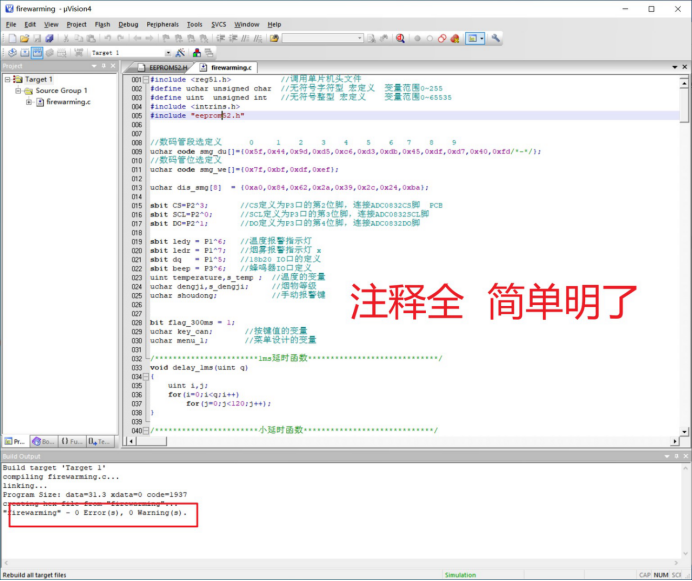This screenshot has width=692, height=581.
Task: Paste from clipboard toolbar icon
Action: click(x=91, y=38)
